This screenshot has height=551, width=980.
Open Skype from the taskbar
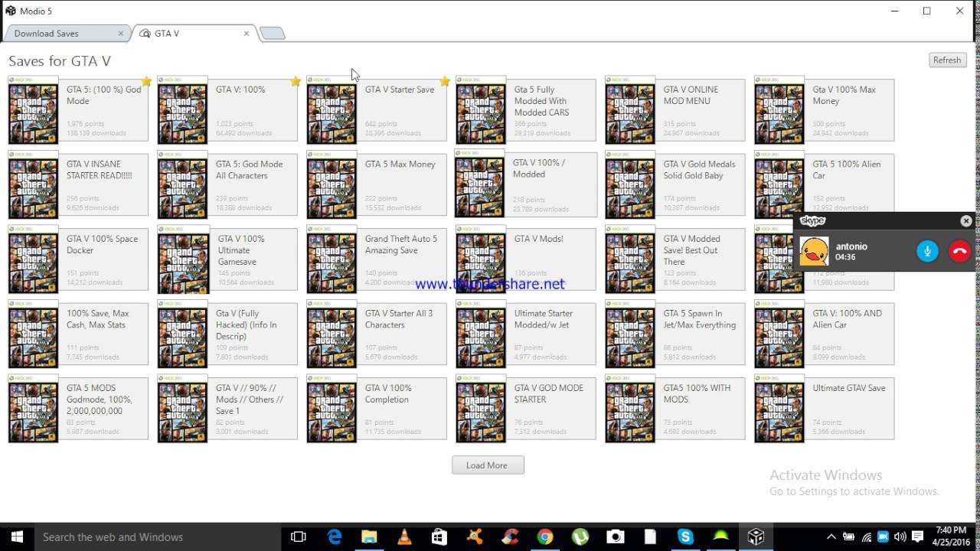685,537
